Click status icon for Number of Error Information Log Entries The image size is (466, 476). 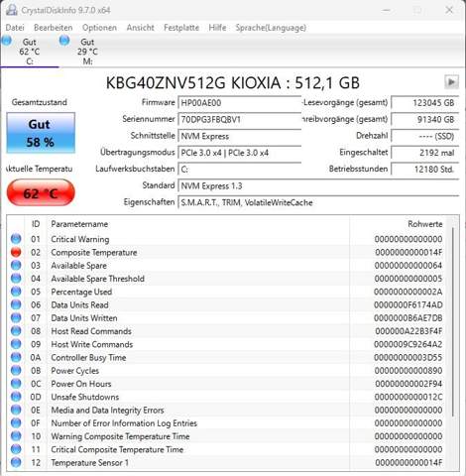click(16, 422)
